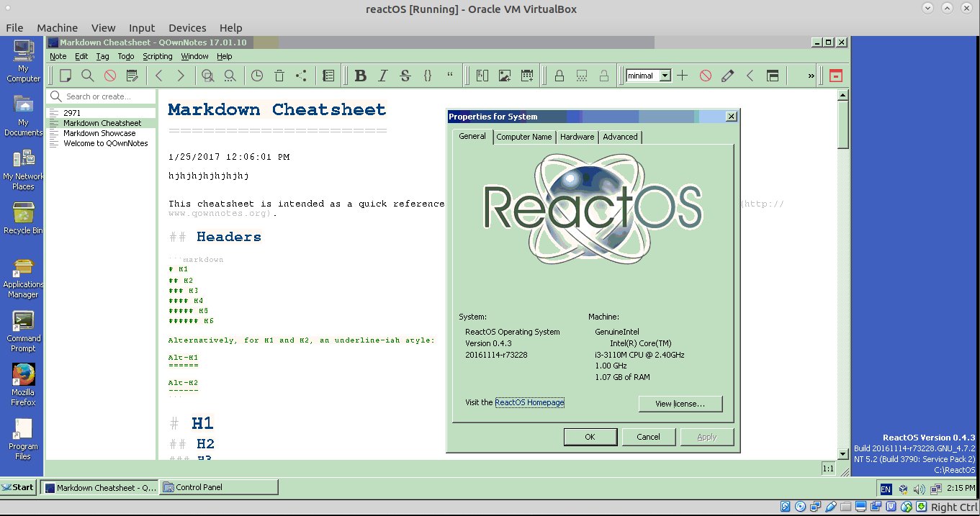Toggle the distraction free mode red icon
Screen dimensions: 980x516
pos(836,76)
